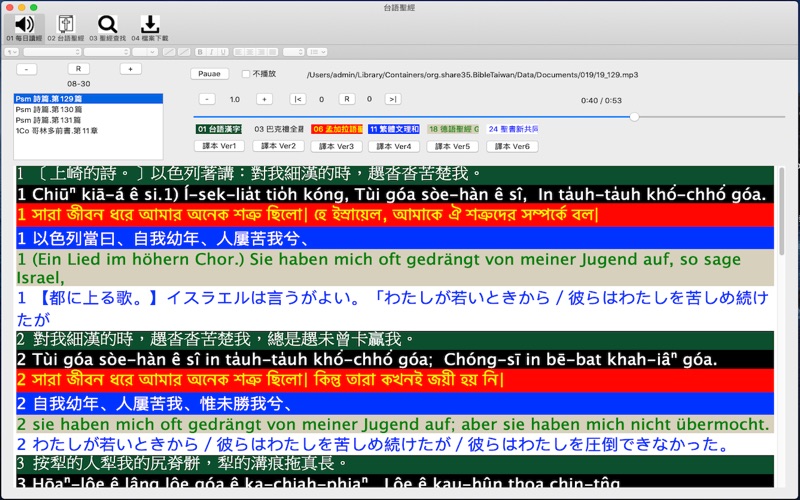Jump to start with the |< button

(x=297, y=99)
